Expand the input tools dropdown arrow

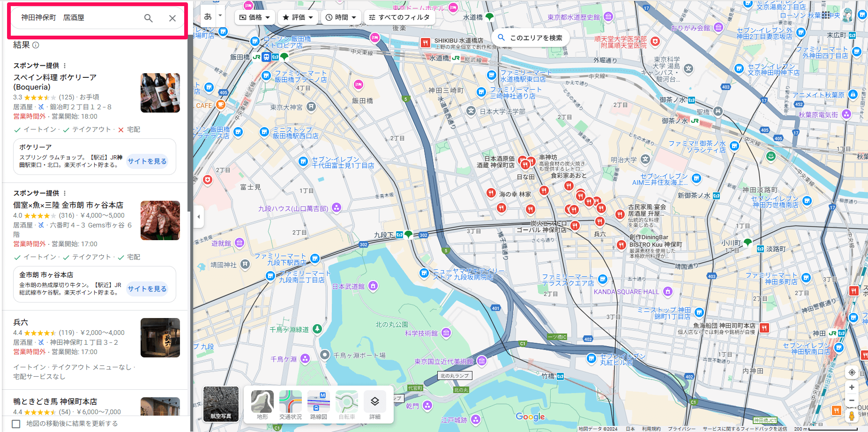(x=220, y=16)
